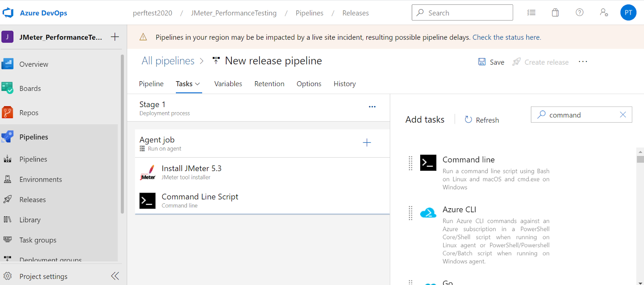Image resolution: width=644 pixels, height=285 pixels.
Task: Click the Azure CLI cloud icon
Action: pos(428,213)
